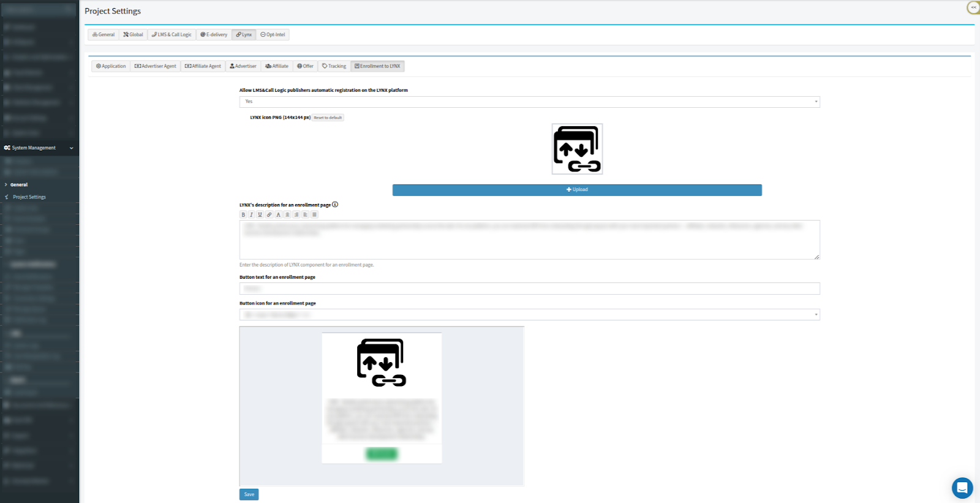Click the underline formatting icon

click(x=260, y=215)
